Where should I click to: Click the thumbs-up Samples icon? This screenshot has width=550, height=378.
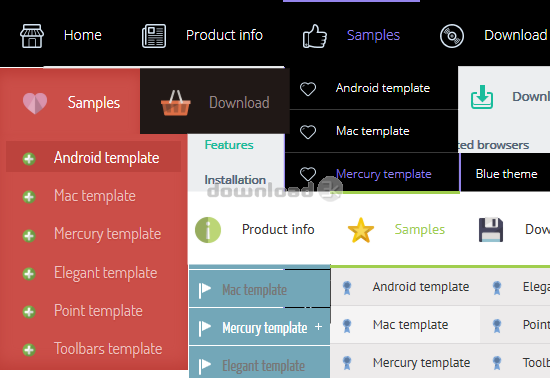pos(315,36)
